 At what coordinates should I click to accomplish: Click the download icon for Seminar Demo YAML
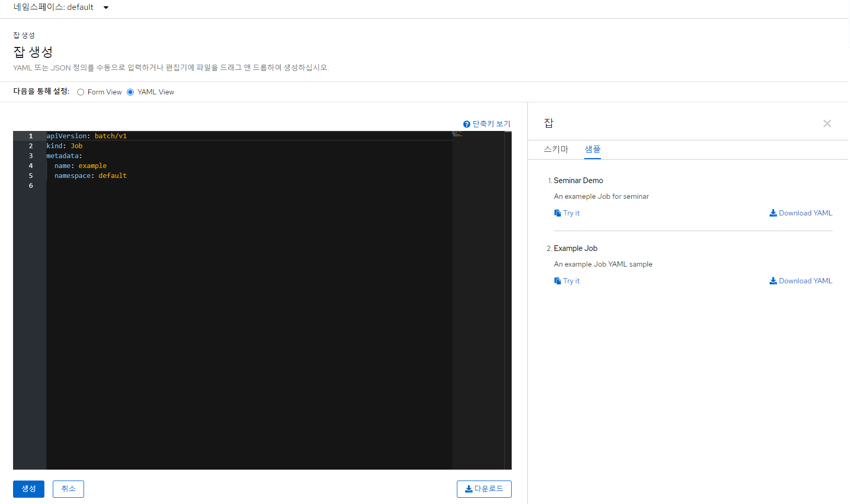(773, 213)
